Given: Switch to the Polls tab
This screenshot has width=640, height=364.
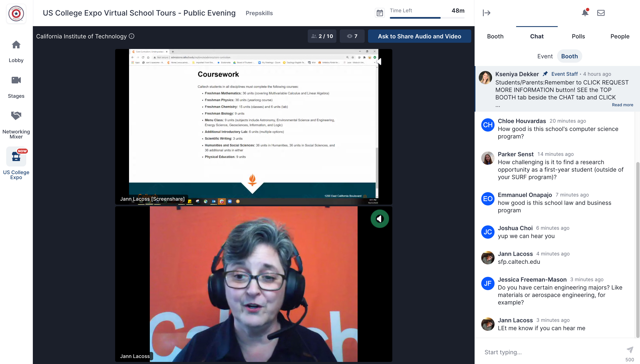Looking at the screenshot, I should click(x=578, y=36).
